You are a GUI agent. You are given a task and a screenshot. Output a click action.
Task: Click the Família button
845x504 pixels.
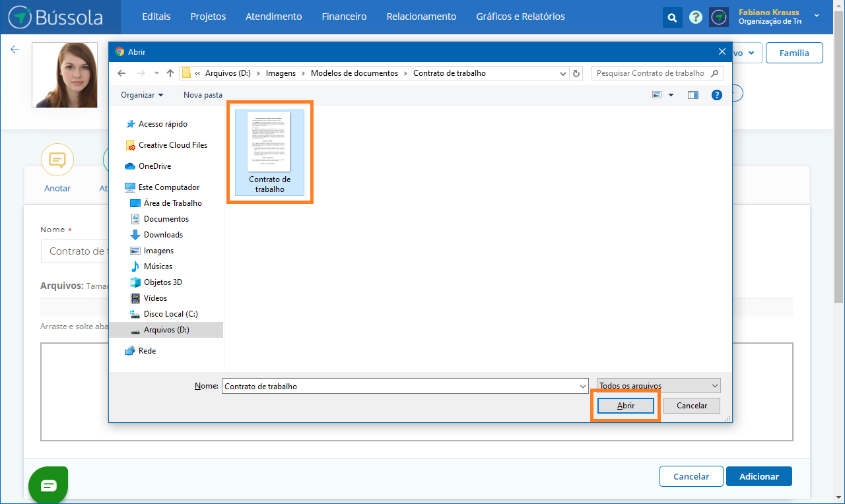point(794,53)
